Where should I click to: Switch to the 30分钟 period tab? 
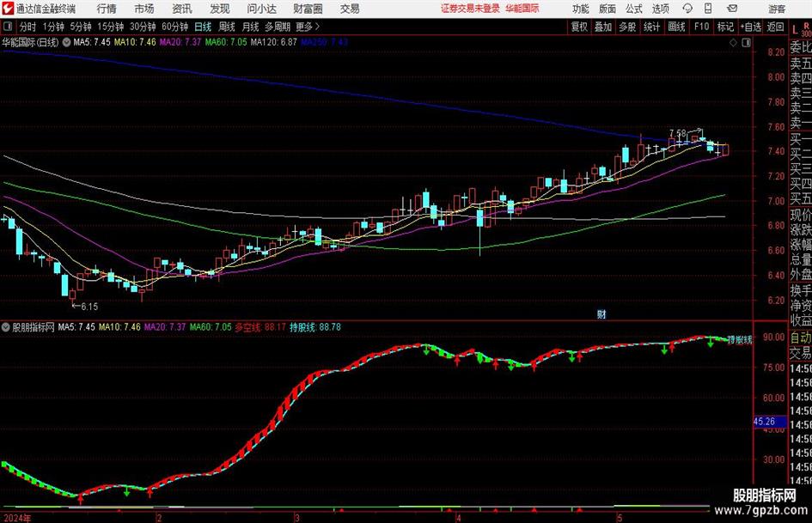point(143,27)
